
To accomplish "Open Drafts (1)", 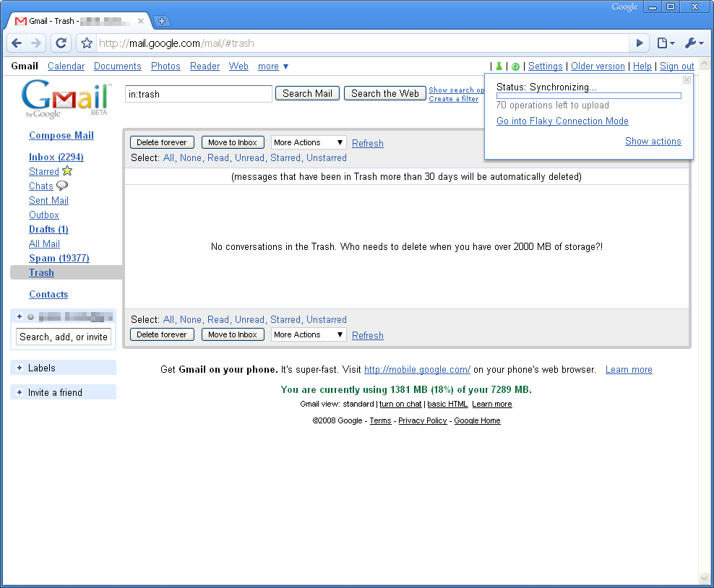I will [48, 230].
